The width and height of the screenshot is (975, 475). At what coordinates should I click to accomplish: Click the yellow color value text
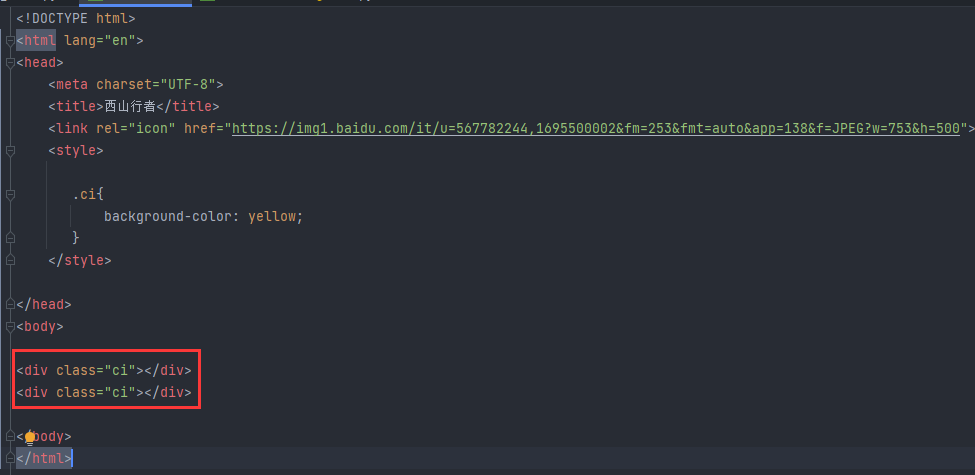pos(272,216)
